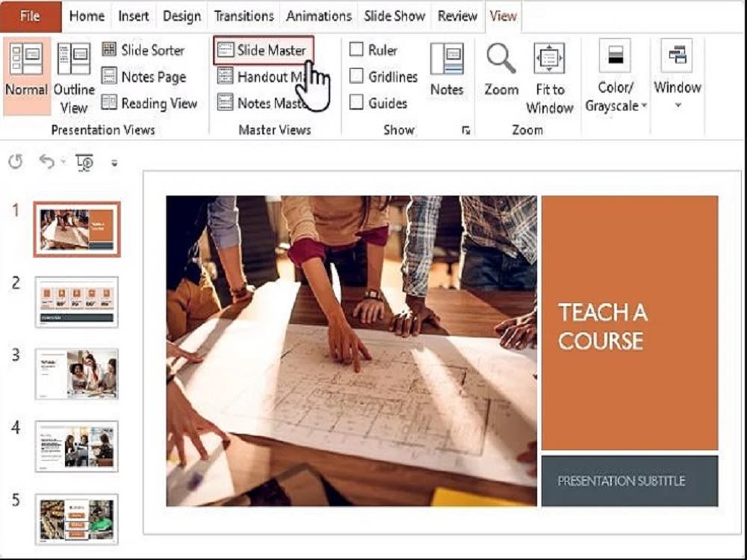Image resolution: width=747 pixels, height=560 pixels.
Task: Click the Redo/Repeat quick access icon
Action: pos(16,162)
